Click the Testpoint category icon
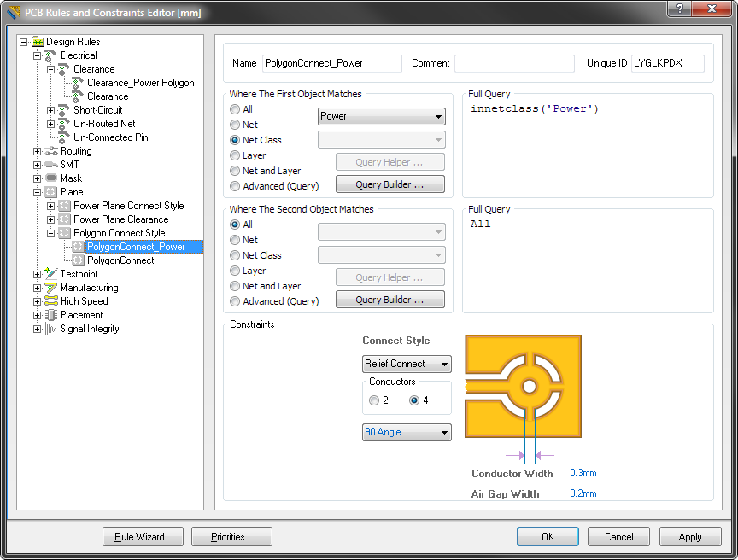Viewport: 738px width, 560px height. 51,274
